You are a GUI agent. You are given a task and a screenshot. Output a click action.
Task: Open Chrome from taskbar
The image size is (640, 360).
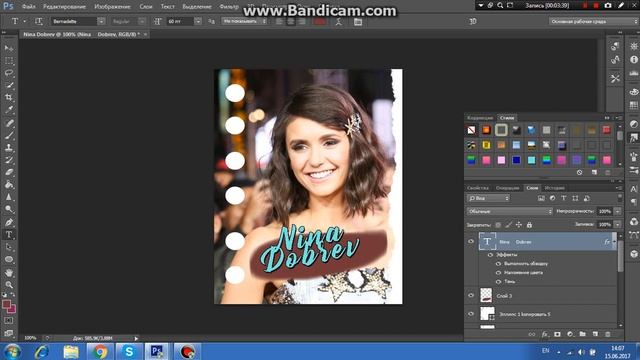coord(100,351)
